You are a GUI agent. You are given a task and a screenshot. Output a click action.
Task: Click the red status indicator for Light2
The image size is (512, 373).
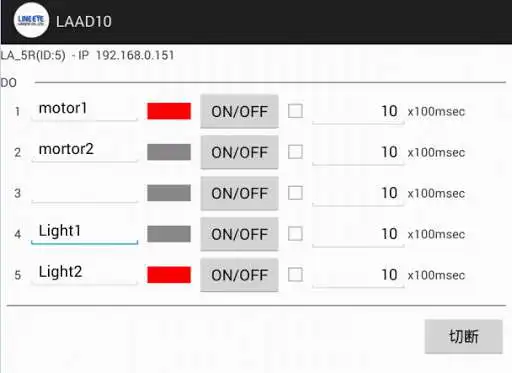tap(169, 275)
